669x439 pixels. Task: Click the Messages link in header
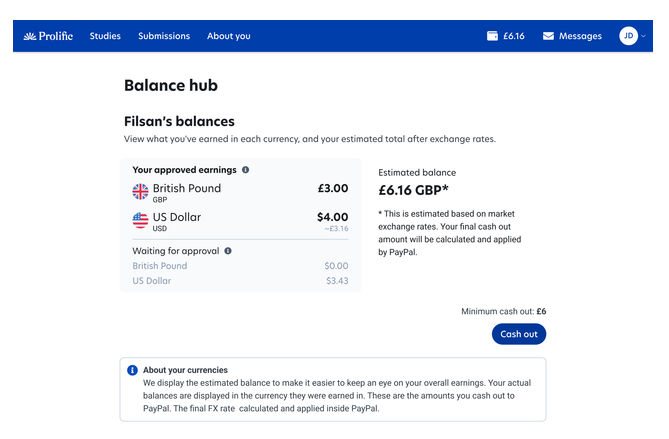tap(580, 36)
